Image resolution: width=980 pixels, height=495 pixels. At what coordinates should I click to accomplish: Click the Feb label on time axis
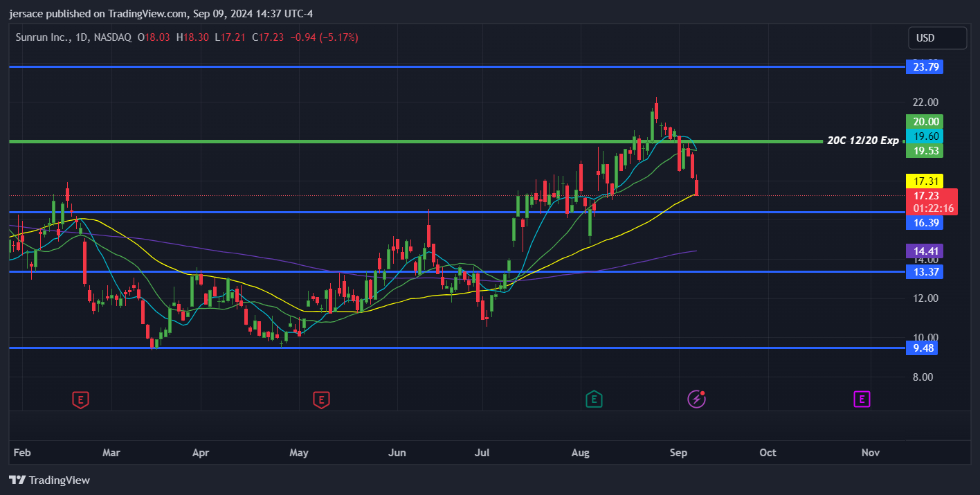(x=22, y=453)
